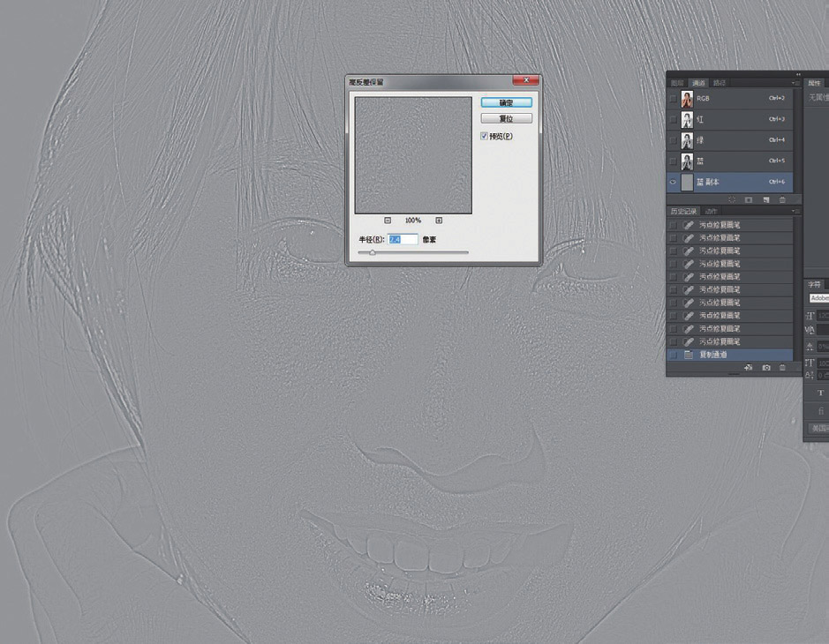Click the camera icon to create a new snapshot
Screen dimensions: 829x644
(765, 367)
